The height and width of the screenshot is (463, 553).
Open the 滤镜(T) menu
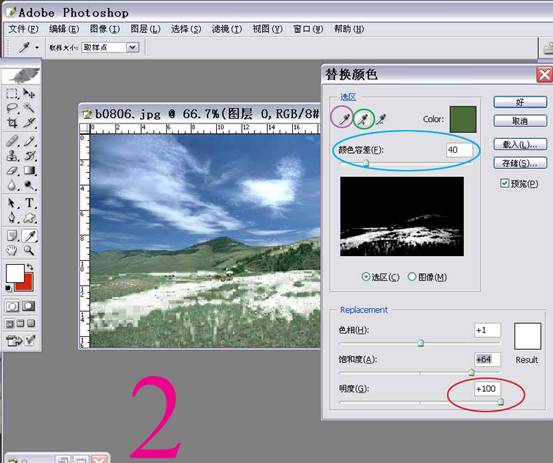pyautogui.click(x=227, y=29)
